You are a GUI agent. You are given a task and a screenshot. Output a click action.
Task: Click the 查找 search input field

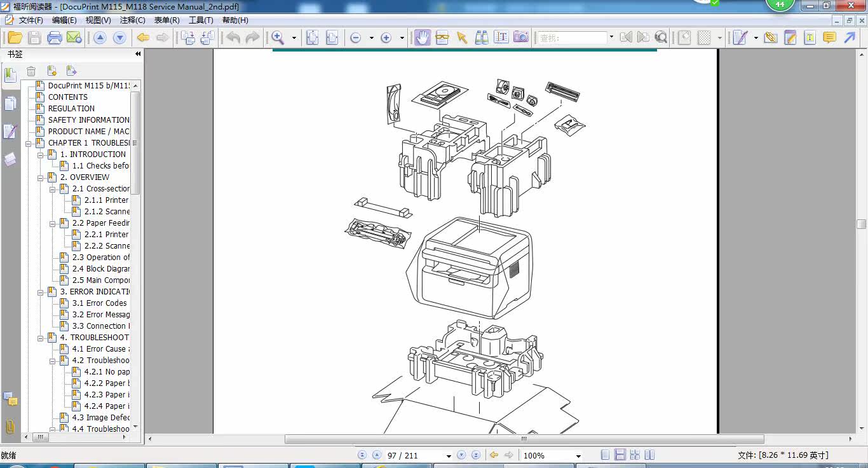[572, 38]
